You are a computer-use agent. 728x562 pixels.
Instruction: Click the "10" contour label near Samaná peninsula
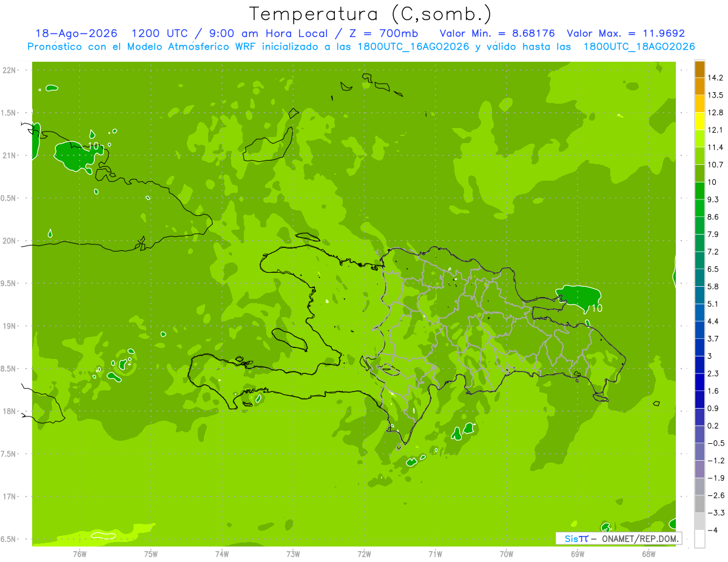click(x=597, y=308)
